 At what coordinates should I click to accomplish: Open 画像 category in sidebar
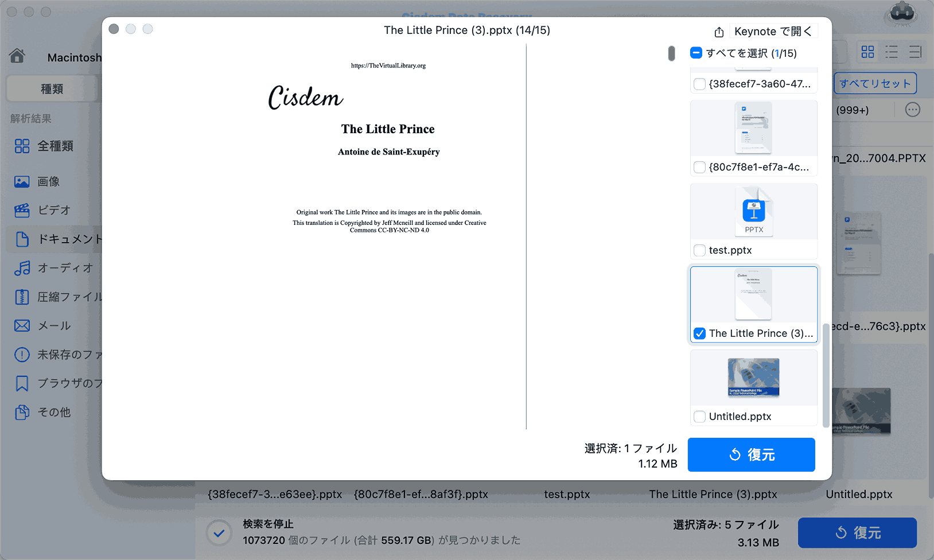click(37, 182)
